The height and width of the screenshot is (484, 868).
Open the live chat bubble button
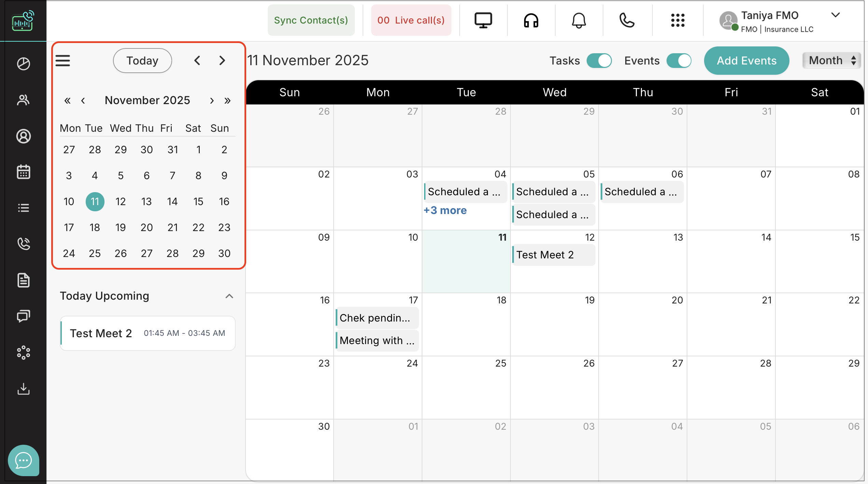point(23,460)
